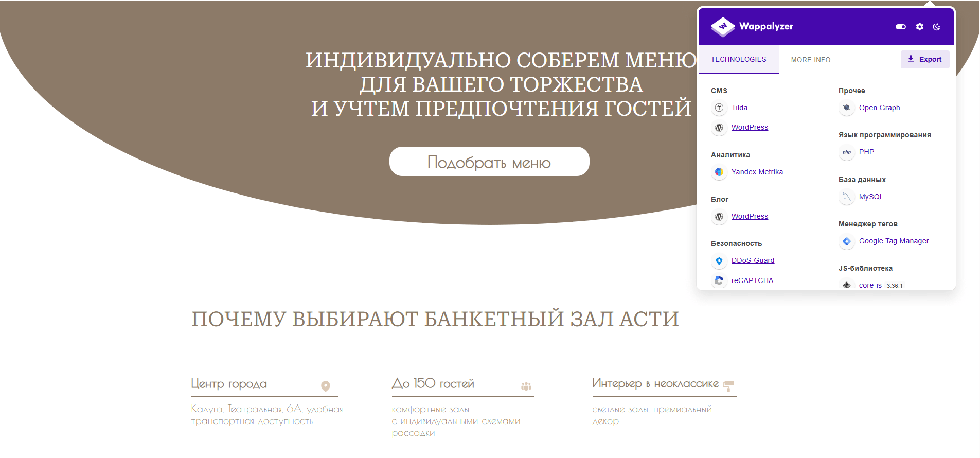The height and width of the screenshot is (458, 980).
Task: Open Wappalyzer settings gear
Action: (920, 27)
